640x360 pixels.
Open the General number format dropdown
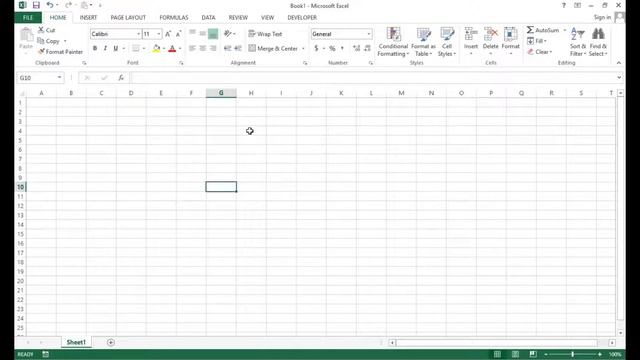coord(369,34)
